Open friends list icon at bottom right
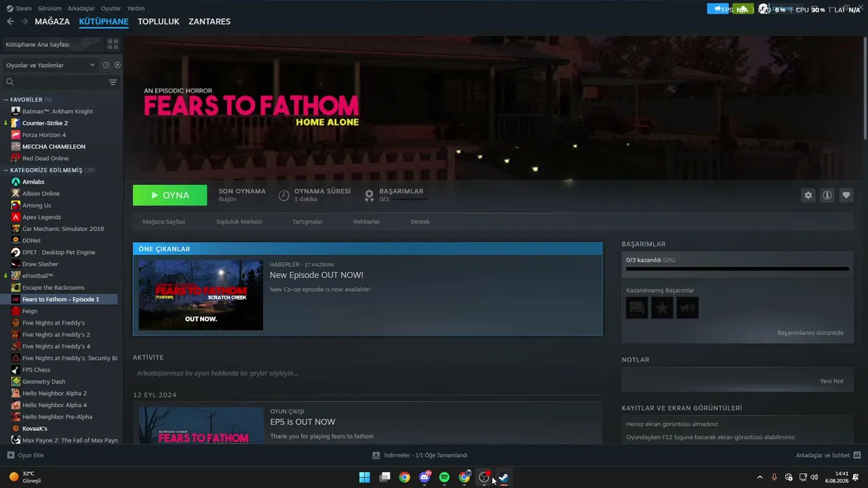Viewport: 868px width, 488px height. 857,455
